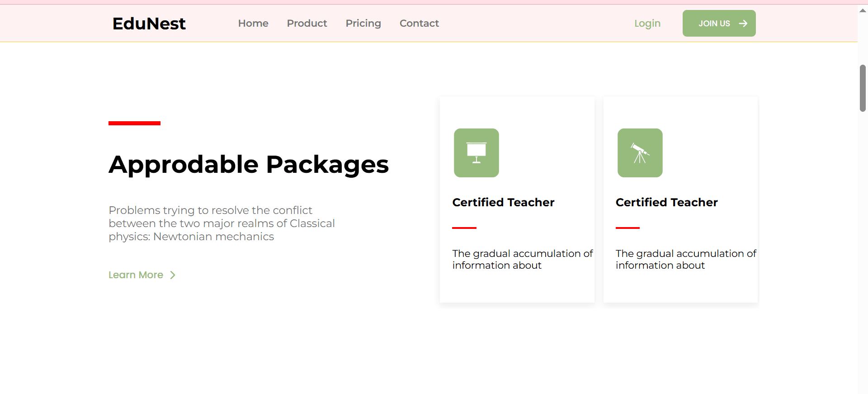Click the telescope icon in second card
The height and width of the screenshot is (394, 868).
click(640, 153)
